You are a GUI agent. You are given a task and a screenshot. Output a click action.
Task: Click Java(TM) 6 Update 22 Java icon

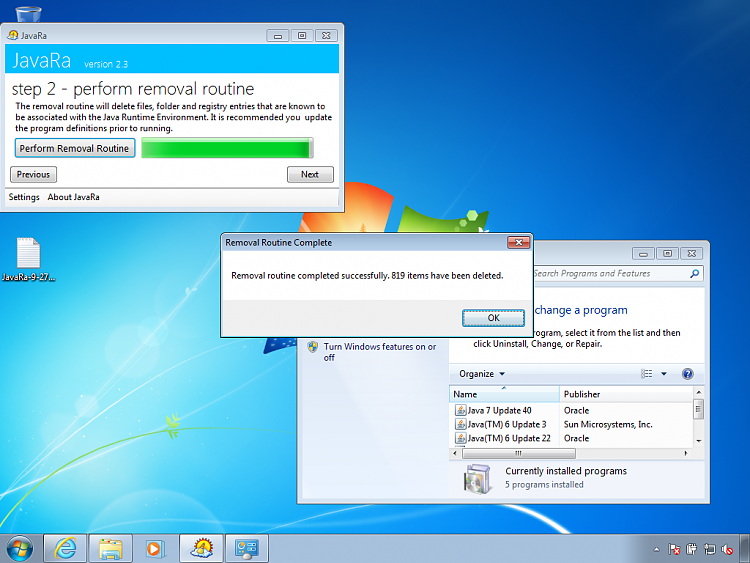(x=461, y=438)
